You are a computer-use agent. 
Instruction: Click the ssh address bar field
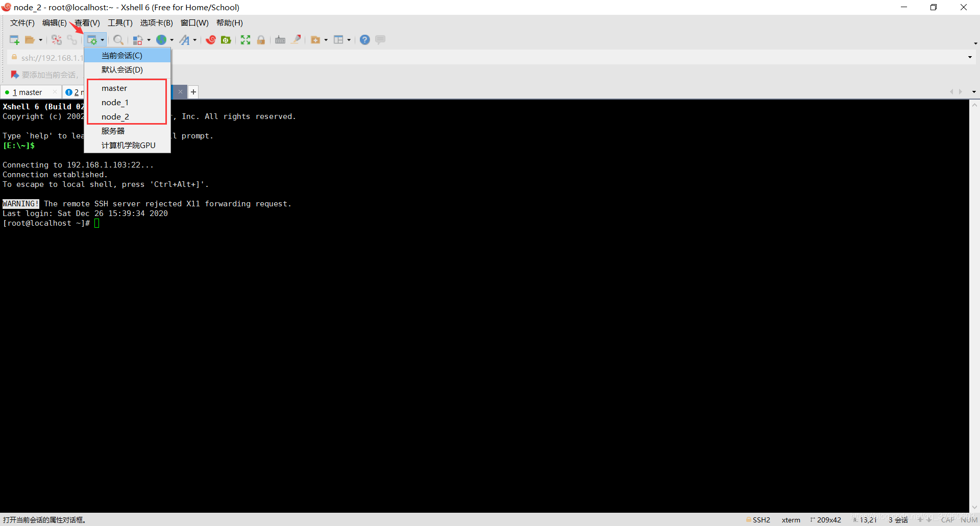click(x=490, y=57)
